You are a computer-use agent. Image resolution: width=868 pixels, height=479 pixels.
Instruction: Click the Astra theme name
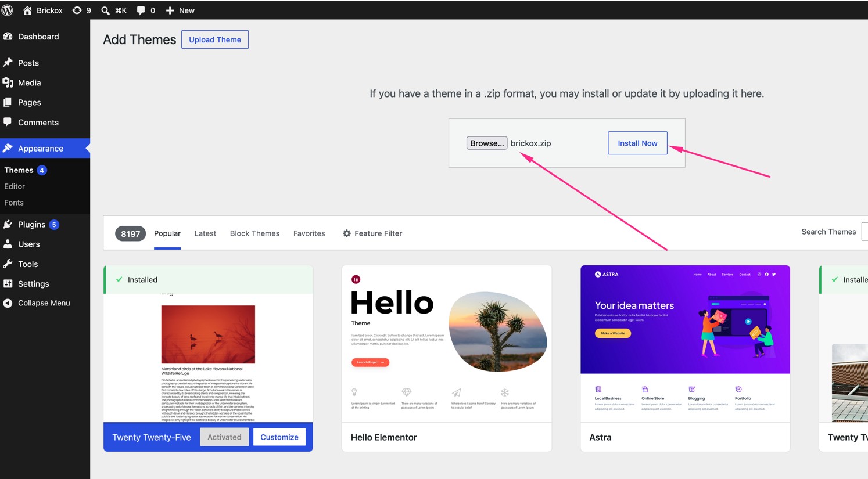click(x=600, y=437)
